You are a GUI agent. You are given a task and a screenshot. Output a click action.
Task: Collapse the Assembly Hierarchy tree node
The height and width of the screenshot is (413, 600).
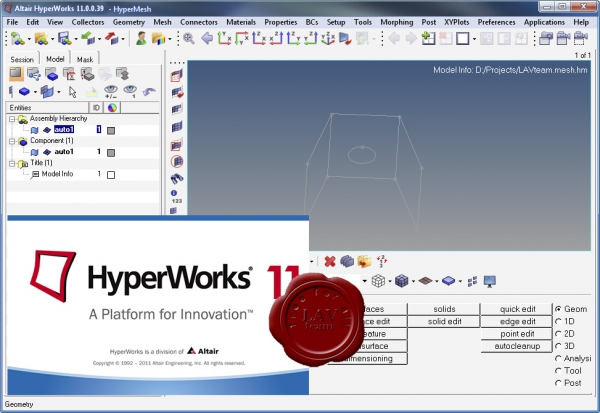pos(12,119)
